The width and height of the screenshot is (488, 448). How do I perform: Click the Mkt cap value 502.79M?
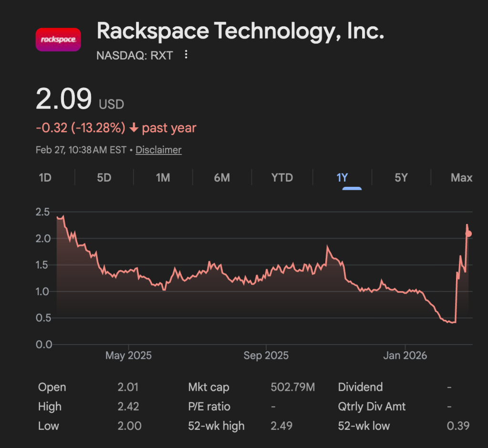pyautogui.click(x=292, y=387)
